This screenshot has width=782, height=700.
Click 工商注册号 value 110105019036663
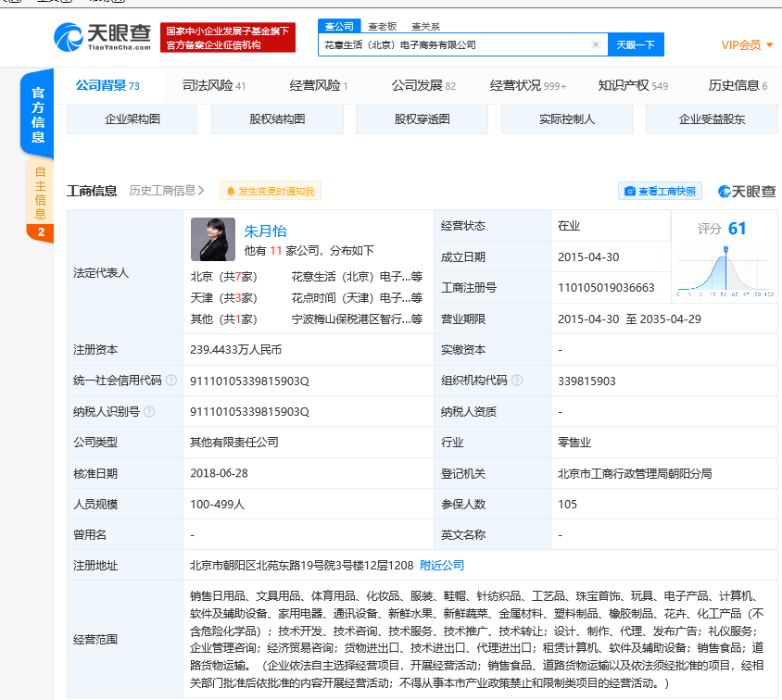[x=606, y=287]
